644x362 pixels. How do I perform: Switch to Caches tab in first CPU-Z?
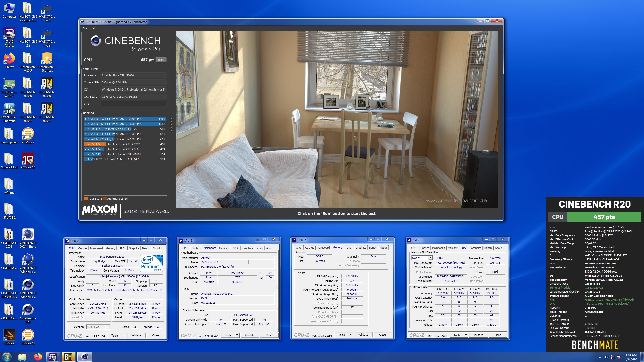pyautogui.click(x=83, y=248)
